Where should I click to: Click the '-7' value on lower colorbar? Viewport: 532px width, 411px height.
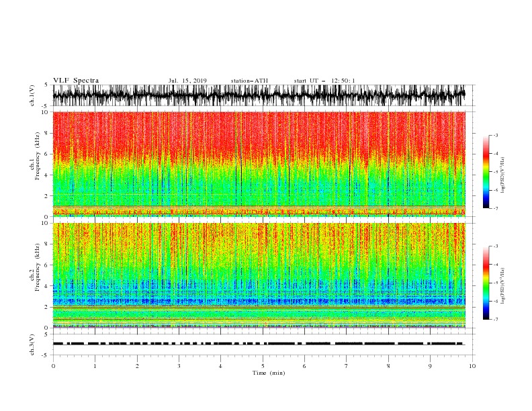tap(496, 320)
